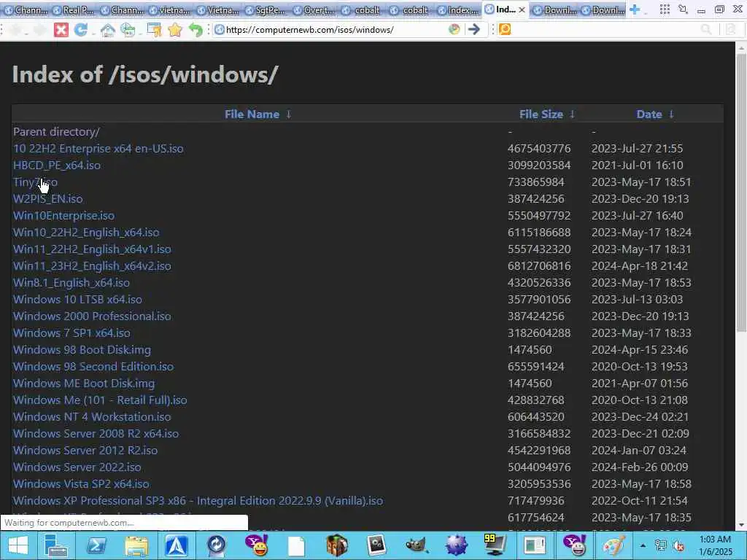Switch to the Index... tab
The height and width of the screenshot is (560, 747).
(x=458, y=10)
